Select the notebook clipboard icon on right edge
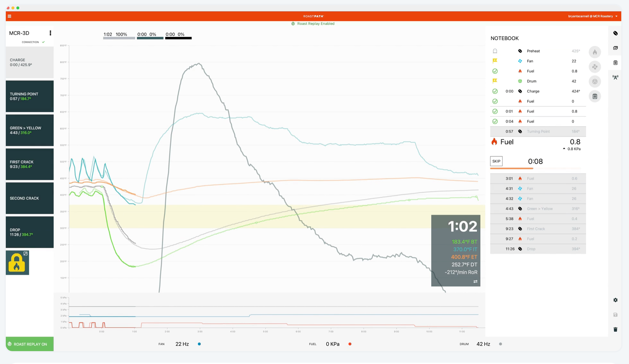The width and height of the screenshot is (629, 364). coord(615,63)
